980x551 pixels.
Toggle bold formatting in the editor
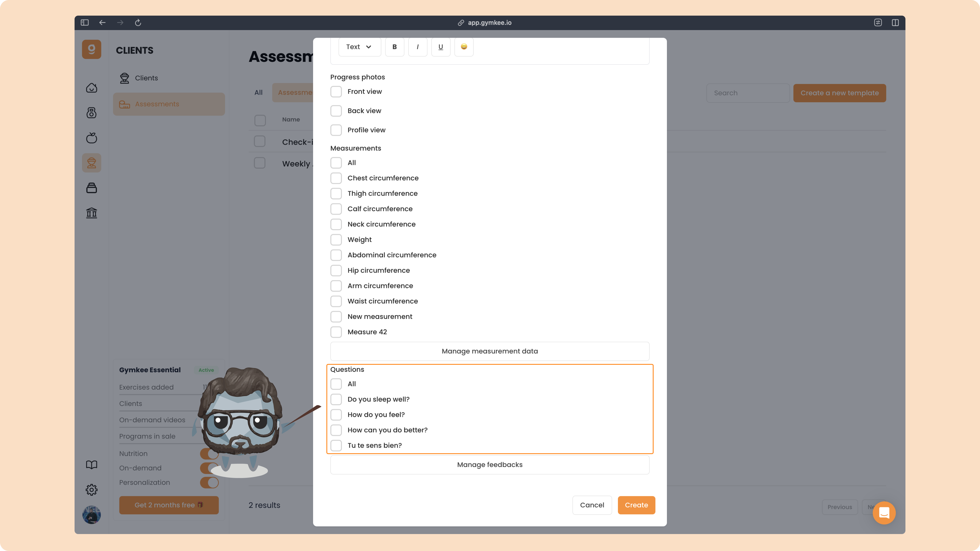[x=394, y=47]
